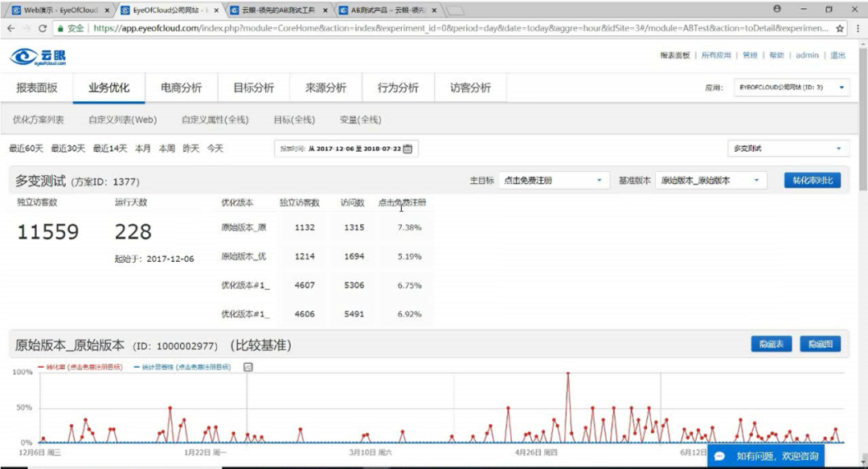This screenshot has height=469, width=868.
Task: Click the 点击免费注册 column header
Action: (403, 202)
